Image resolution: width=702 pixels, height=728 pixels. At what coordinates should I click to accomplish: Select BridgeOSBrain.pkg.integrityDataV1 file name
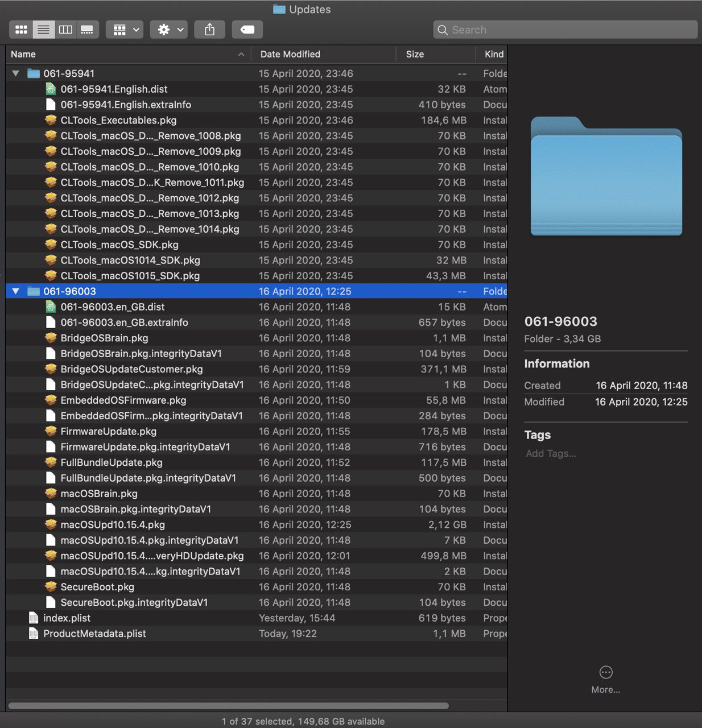coord(141,353)
